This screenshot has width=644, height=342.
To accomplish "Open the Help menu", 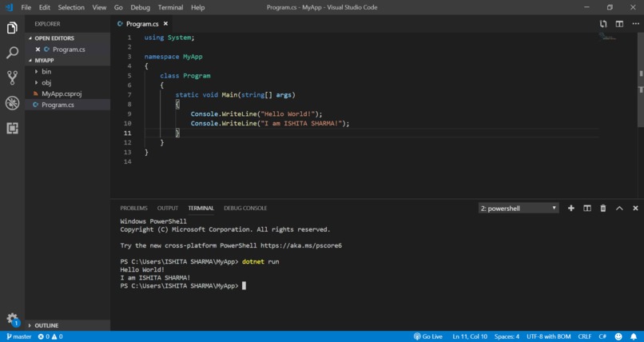I will tap(197, 7).
